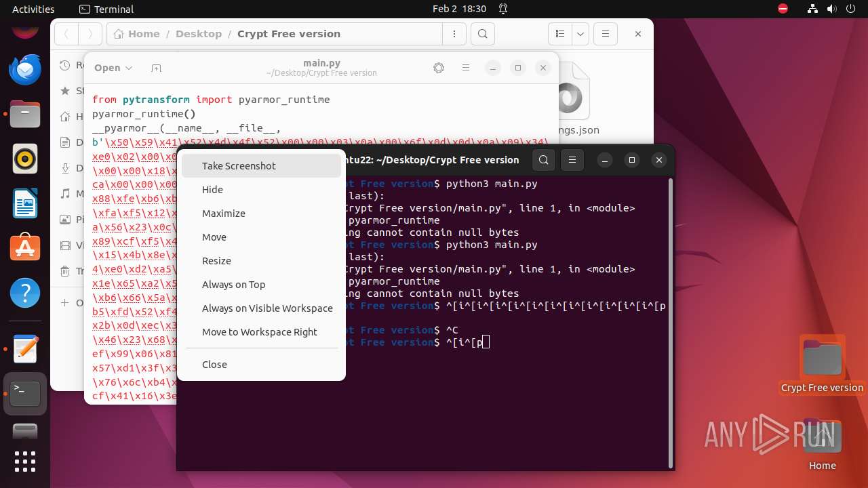
Task: Open LibreOffice Writer from the dock
Action: 25,204
